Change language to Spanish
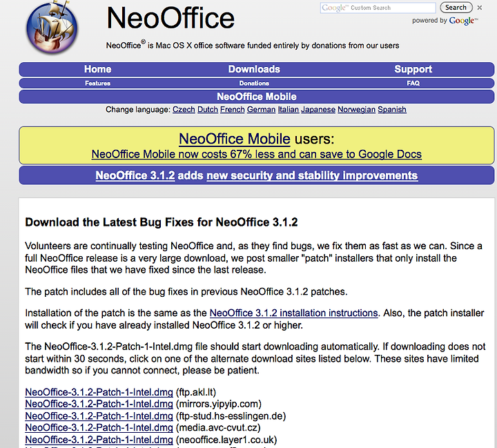Image resolution: width=497 pixels, height=448 pixels. (392, 109)
